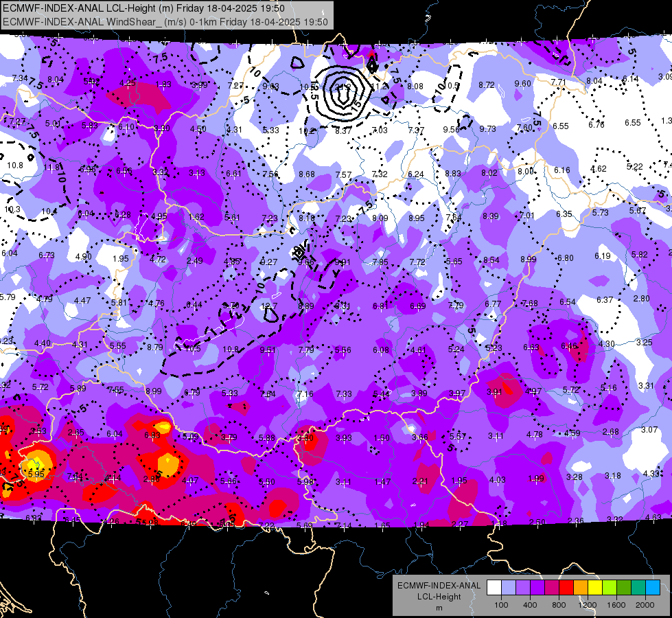Click the wind shear value '9.73'

point(488,128)
